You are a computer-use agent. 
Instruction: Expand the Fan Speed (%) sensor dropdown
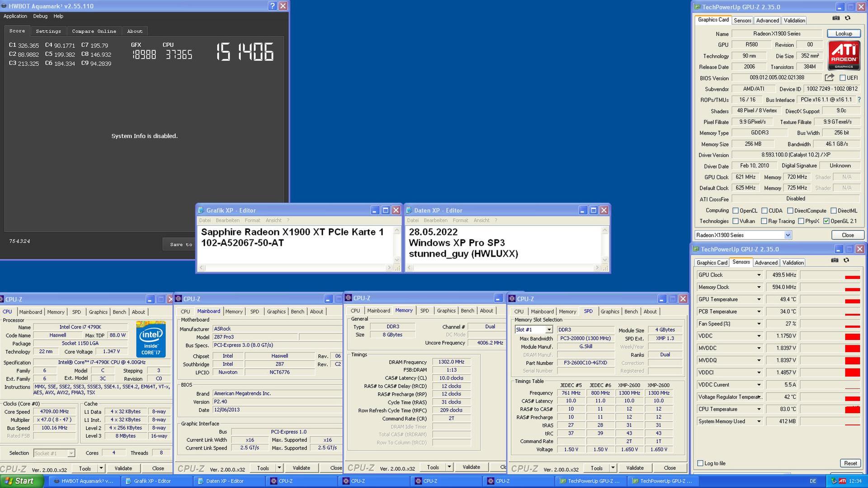(759, 324)
